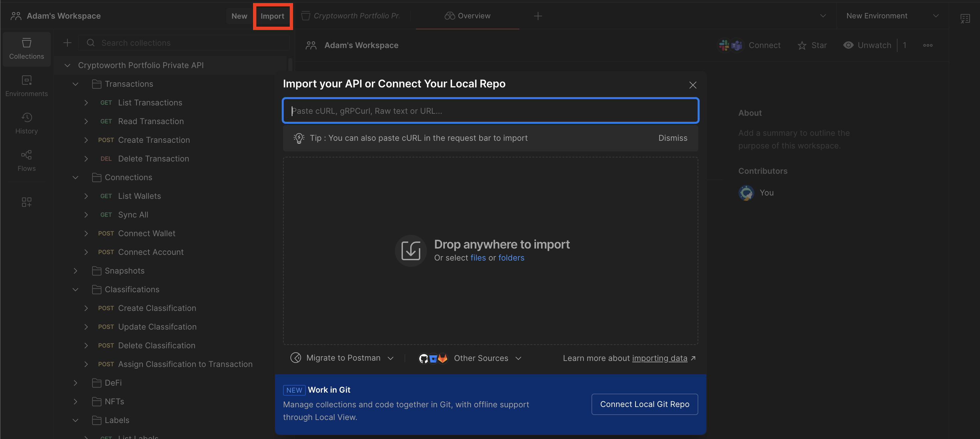Star Adam's Workspace
The width and height of the screenshot is (980, 439).
pos(812,45)
